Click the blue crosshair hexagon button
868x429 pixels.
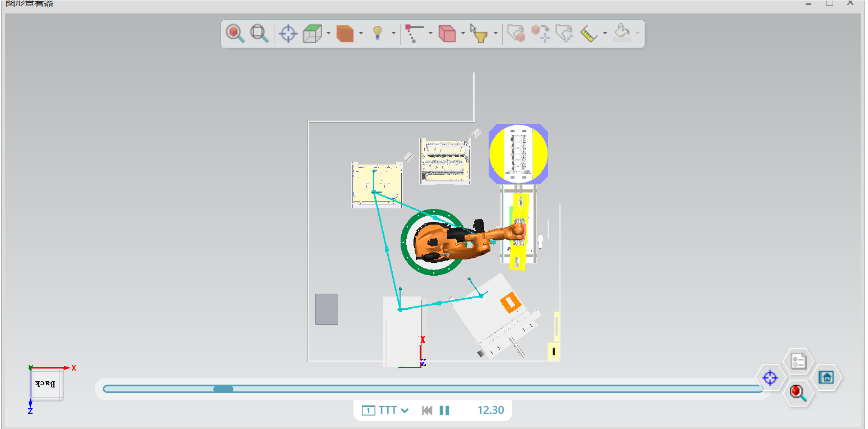pos(770,378)
